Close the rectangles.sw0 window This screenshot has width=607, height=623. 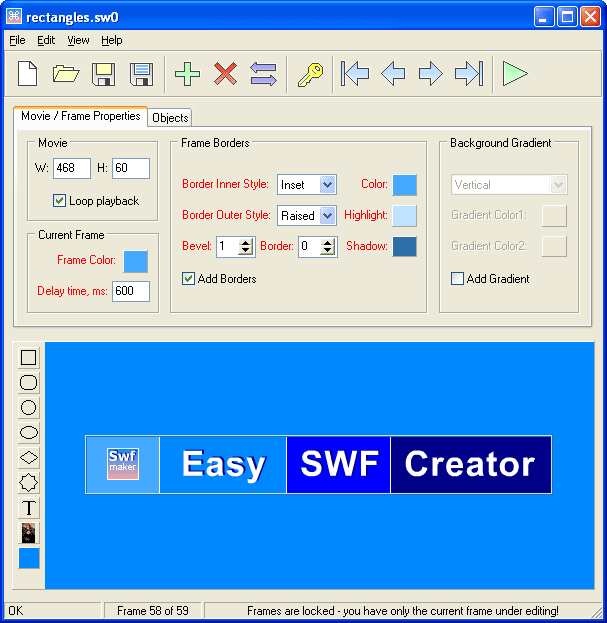[590, 17]
